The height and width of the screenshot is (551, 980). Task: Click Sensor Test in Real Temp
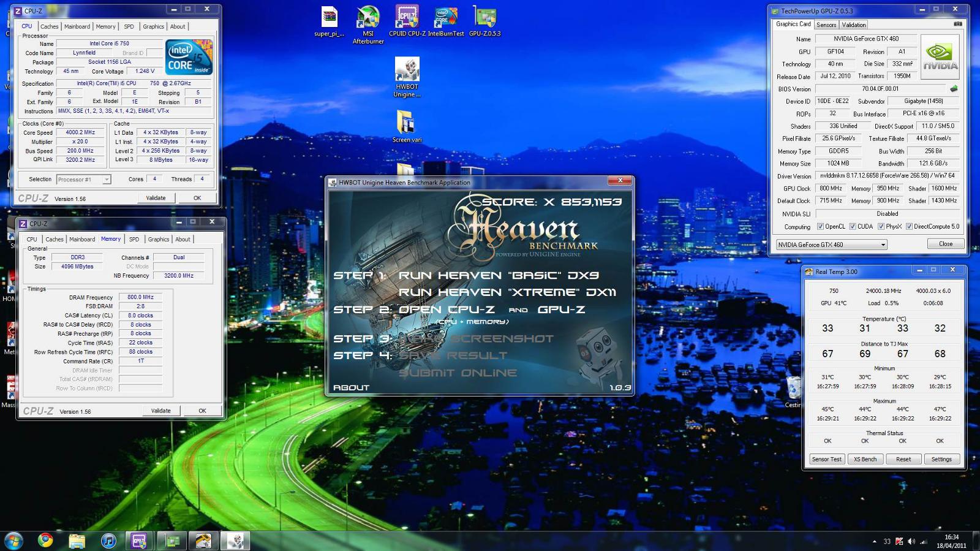[x=826, y=459]
